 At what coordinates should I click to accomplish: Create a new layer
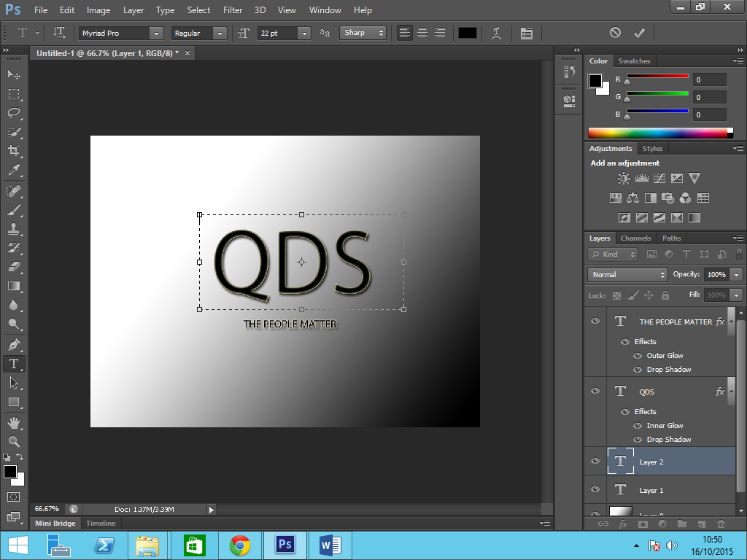(701, 523)
